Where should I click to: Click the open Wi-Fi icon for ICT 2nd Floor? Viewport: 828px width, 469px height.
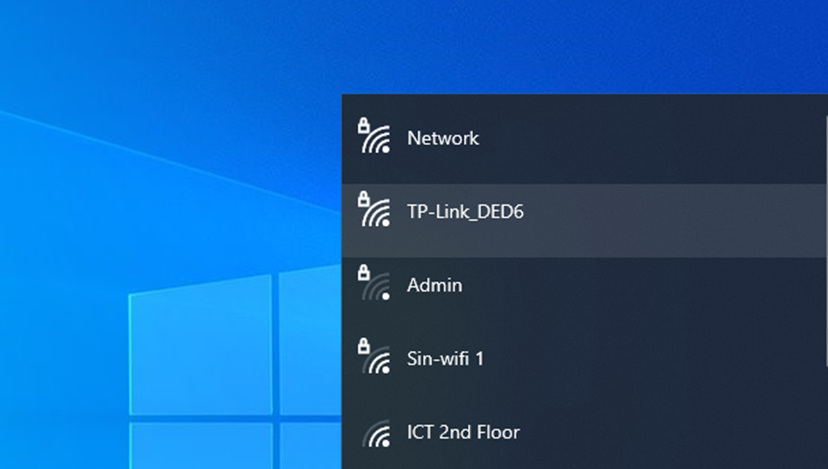[x=376, y=435]
